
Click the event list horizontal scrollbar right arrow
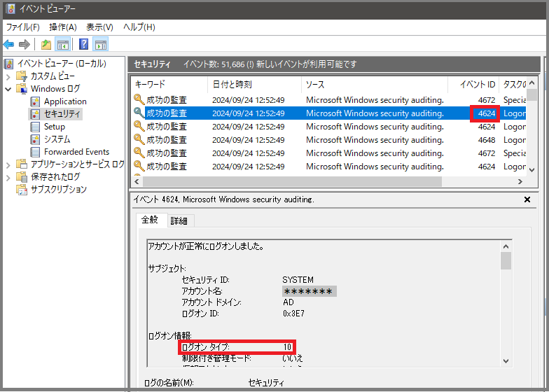coord(520,182)
